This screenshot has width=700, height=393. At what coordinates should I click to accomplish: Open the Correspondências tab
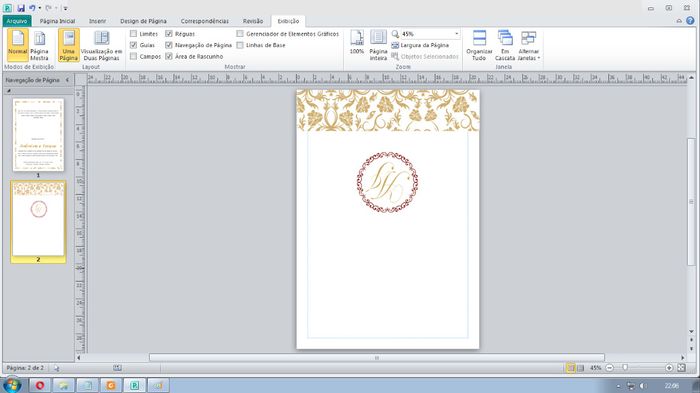204,21
